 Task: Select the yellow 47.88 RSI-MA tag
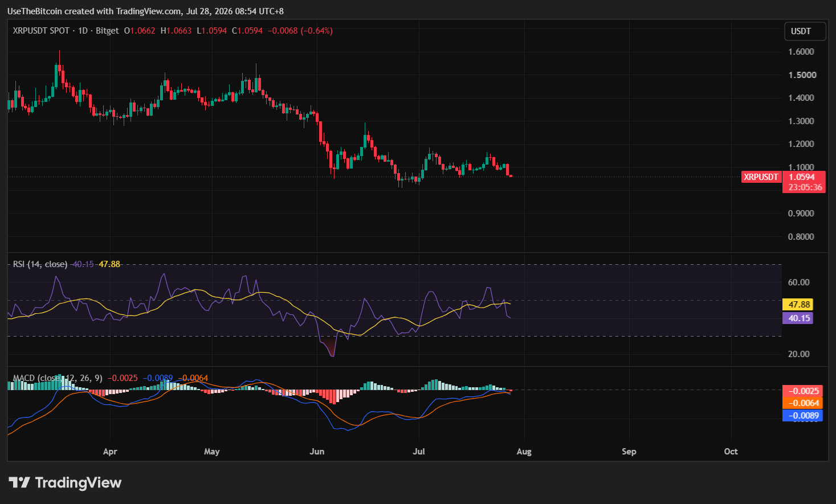(797, 305)
